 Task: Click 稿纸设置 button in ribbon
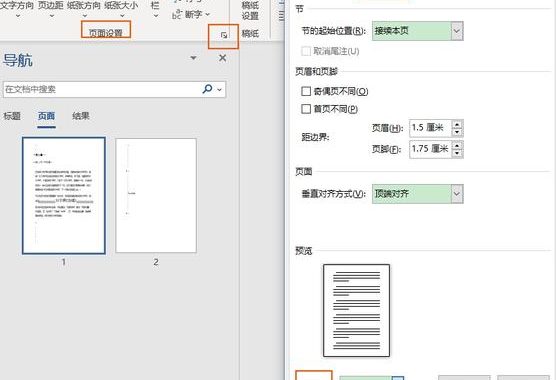click(250, 11)
